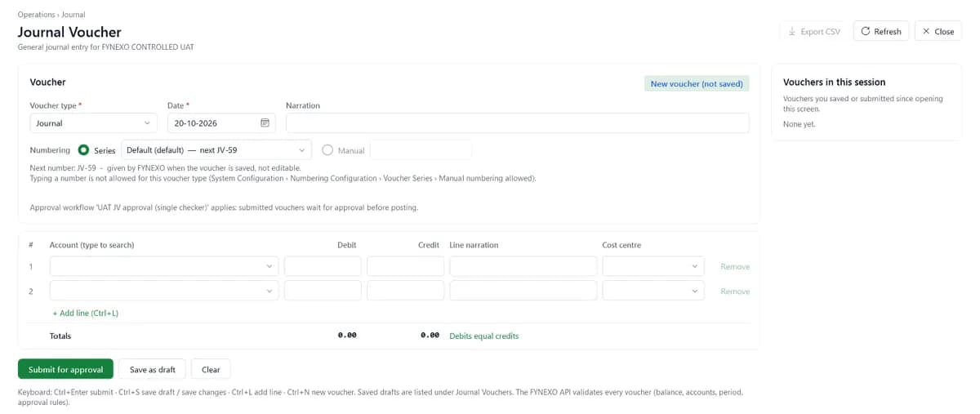Click the X icon on Close button
The height and width of the screenshot is (414, 980).
pos(926,31)
